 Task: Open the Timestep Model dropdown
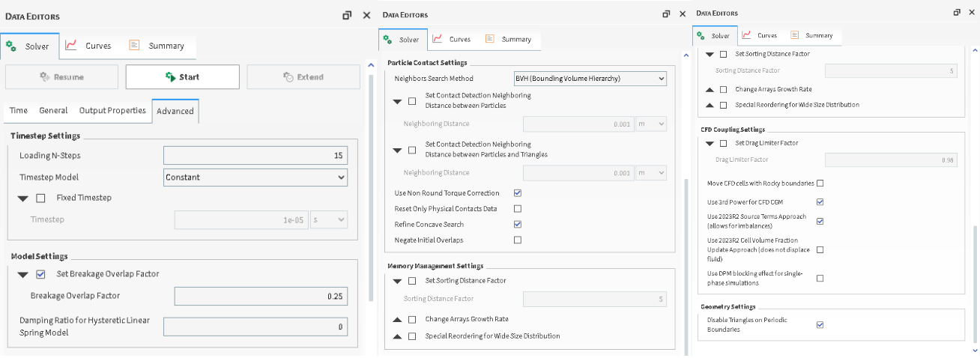[255, 178]
